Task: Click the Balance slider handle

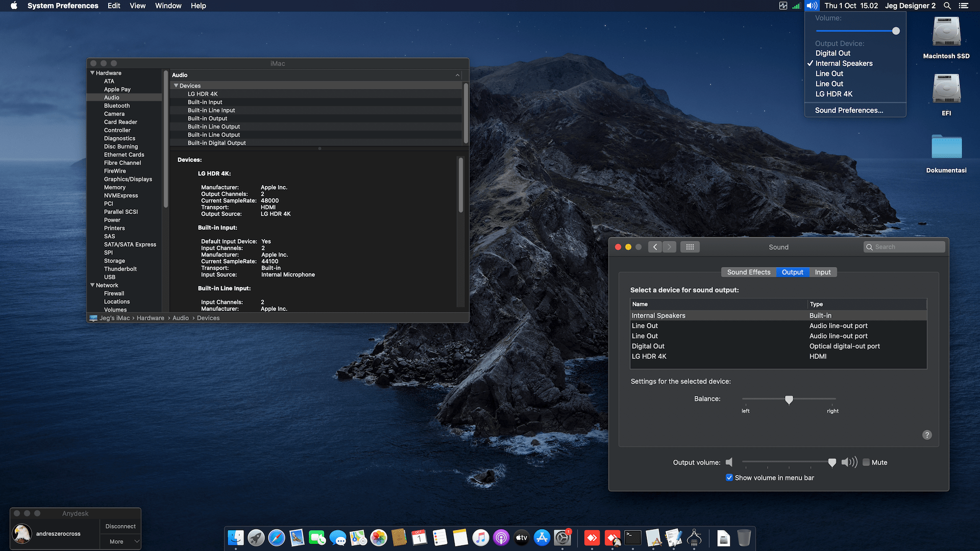Action: (x=789, y=400)
